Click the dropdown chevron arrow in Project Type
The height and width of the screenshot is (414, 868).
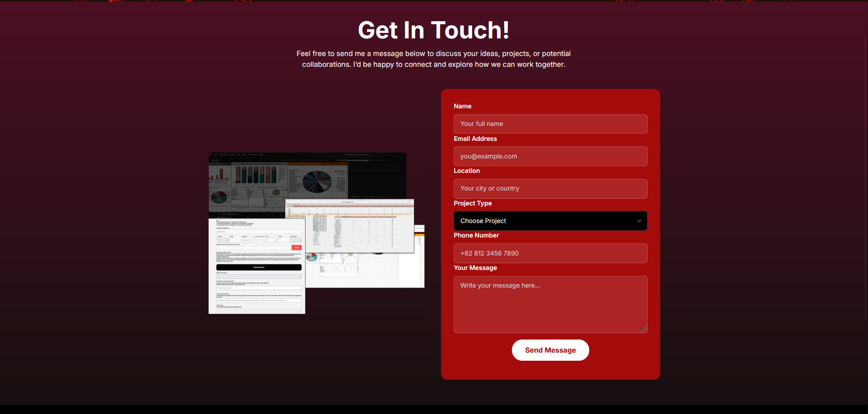click(x=638, y=221)
